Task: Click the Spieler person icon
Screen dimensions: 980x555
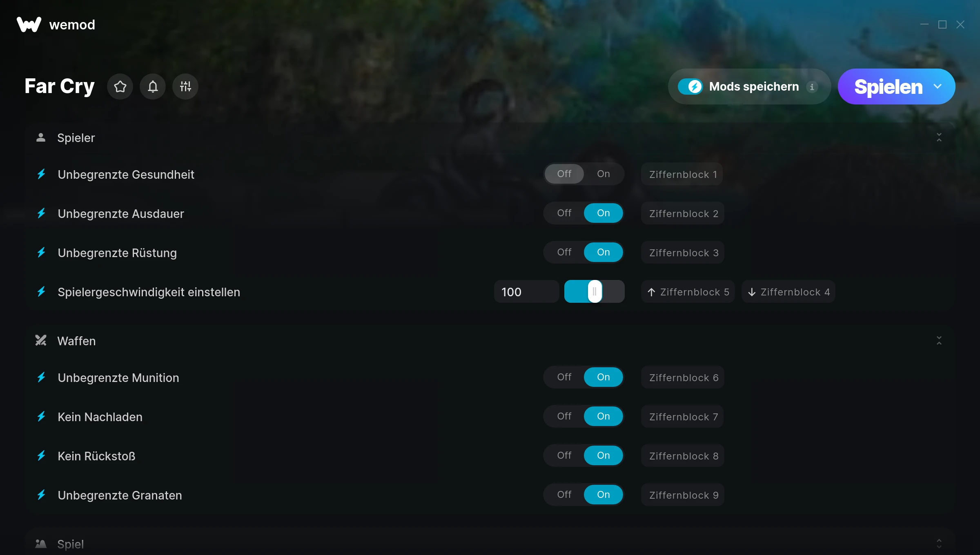Action: (41, 138)
